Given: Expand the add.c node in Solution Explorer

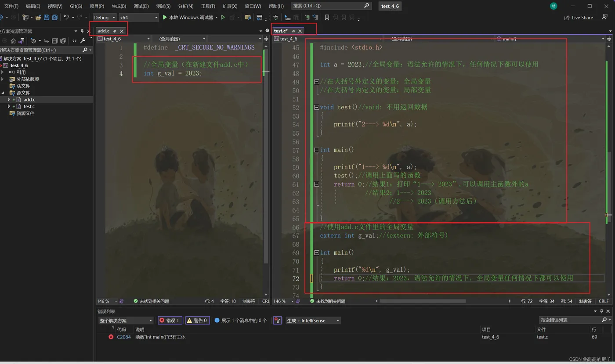Looking at the screenshot, I should pyautogui.click(x=9, y=100).
